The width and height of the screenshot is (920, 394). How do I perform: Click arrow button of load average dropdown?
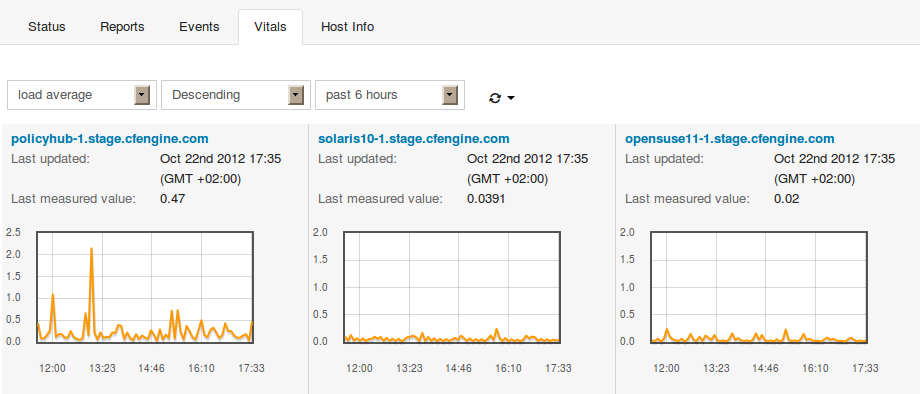(142, 95)
